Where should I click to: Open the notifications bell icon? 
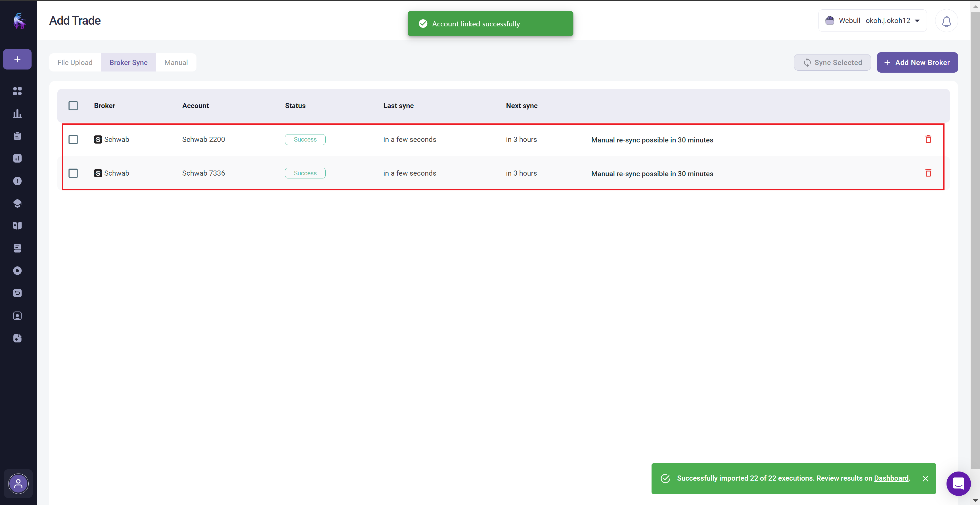(946, 21)
